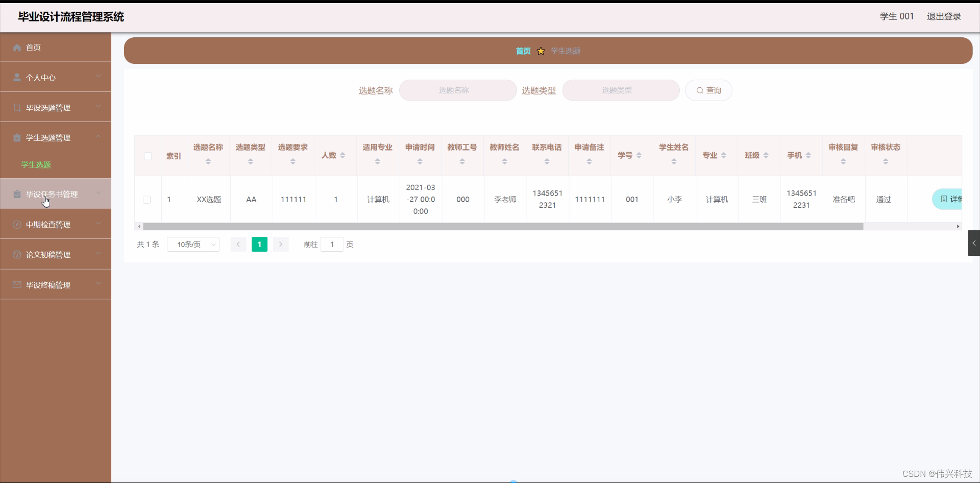The width and height of the screenshot is (980, 483).
Task: Toggle ascending sort on 选题名称 column
Action: tap(208, 159)
